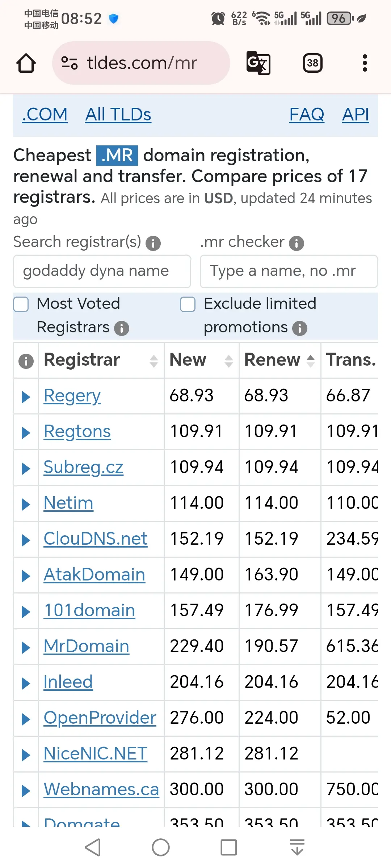391x868 pixels.
Task: Open the browser three-dot overflow menu
Action: (365, 63)
